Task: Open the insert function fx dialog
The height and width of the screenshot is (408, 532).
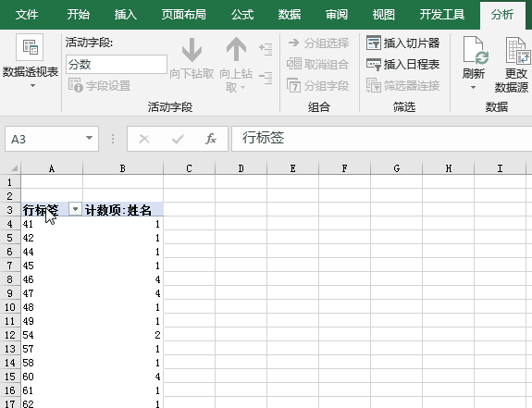Action: click(211, 139)
